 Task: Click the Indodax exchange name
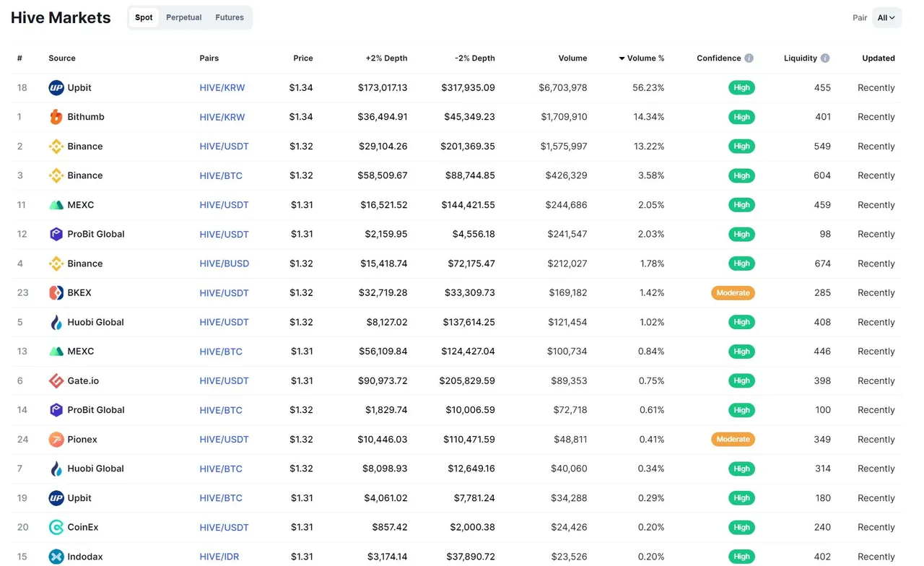[x=85, y=557]
